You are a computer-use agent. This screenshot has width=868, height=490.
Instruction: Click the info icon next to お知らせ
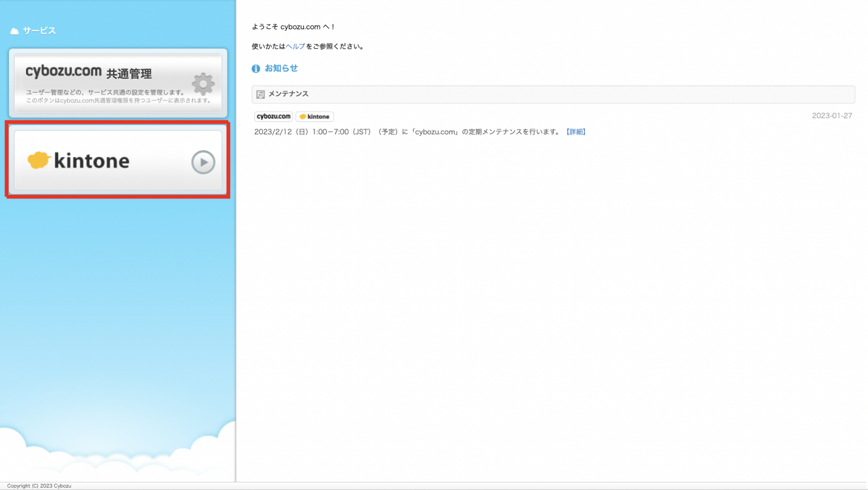(x=256, y=68)
